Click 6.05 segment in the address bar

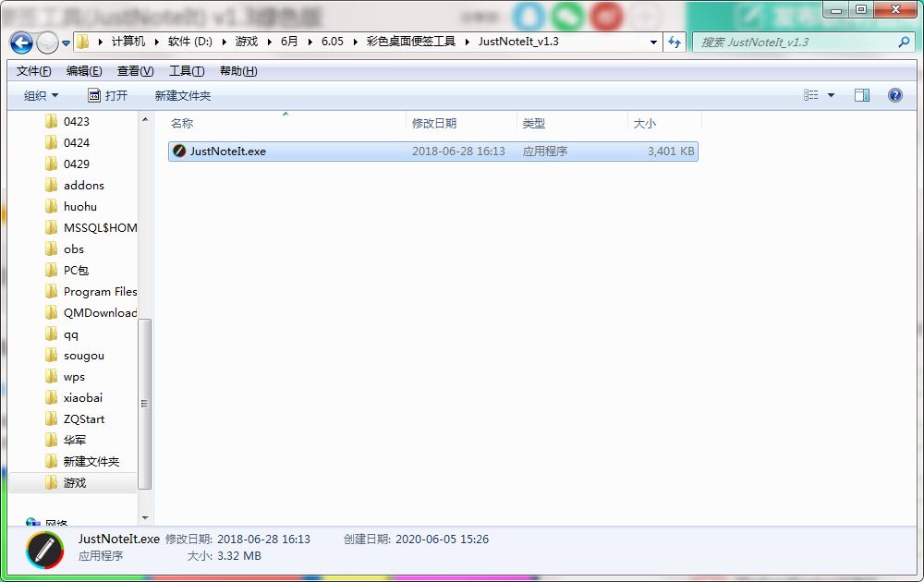tap(333, 42)
